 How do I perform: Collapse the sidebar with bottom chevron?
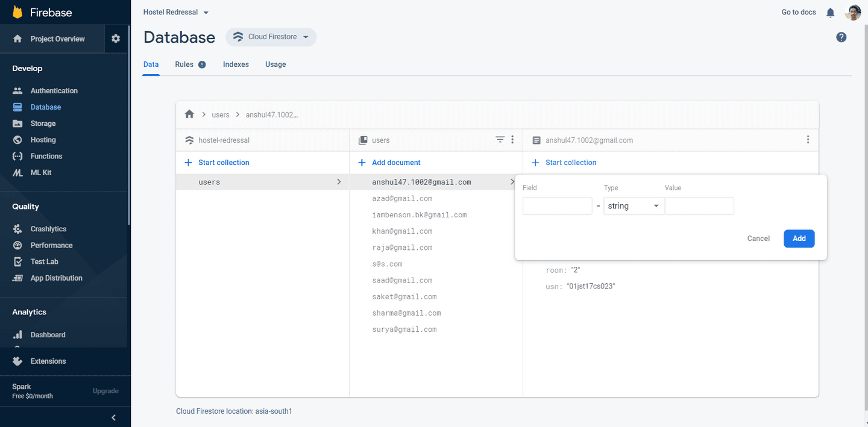[x=113, y=417]
